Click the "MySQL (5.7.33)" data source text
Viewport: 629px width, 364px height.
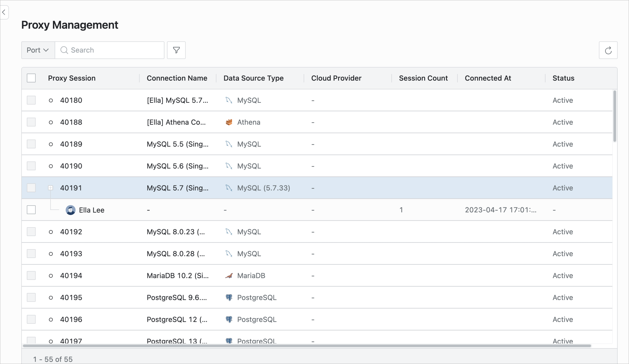tap(264, 188)
